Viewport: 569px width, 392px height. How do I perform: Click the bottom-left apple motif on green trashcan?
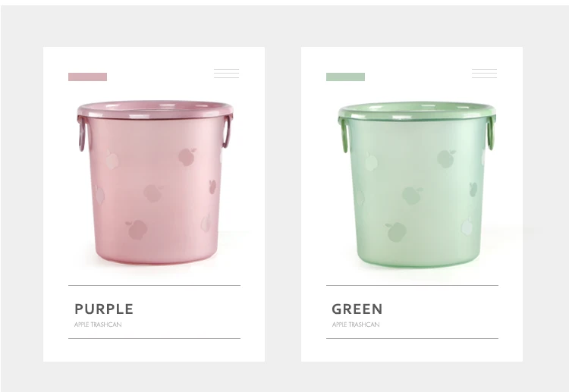click(396, 232)
